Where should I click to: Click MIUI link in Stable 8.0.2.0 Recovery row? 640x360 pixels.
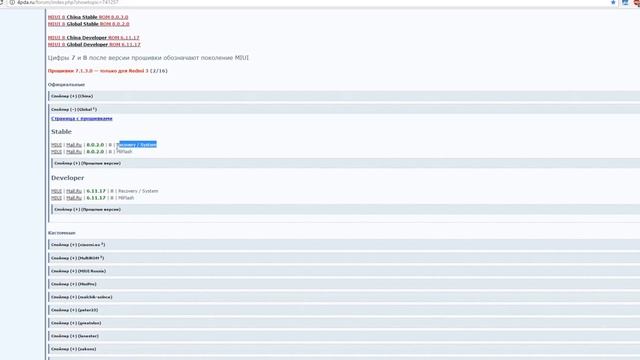pyautogui.click(x=56, y=145)
